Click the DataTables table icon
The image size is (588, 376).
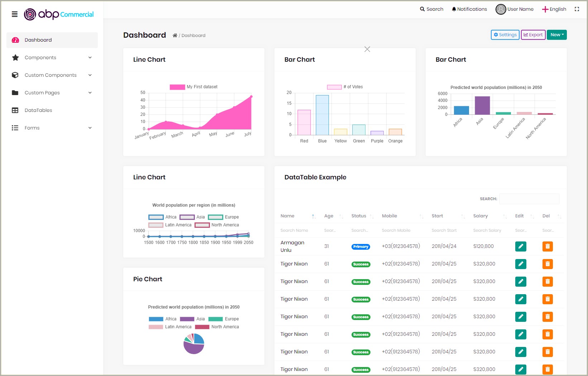point(15,111)
